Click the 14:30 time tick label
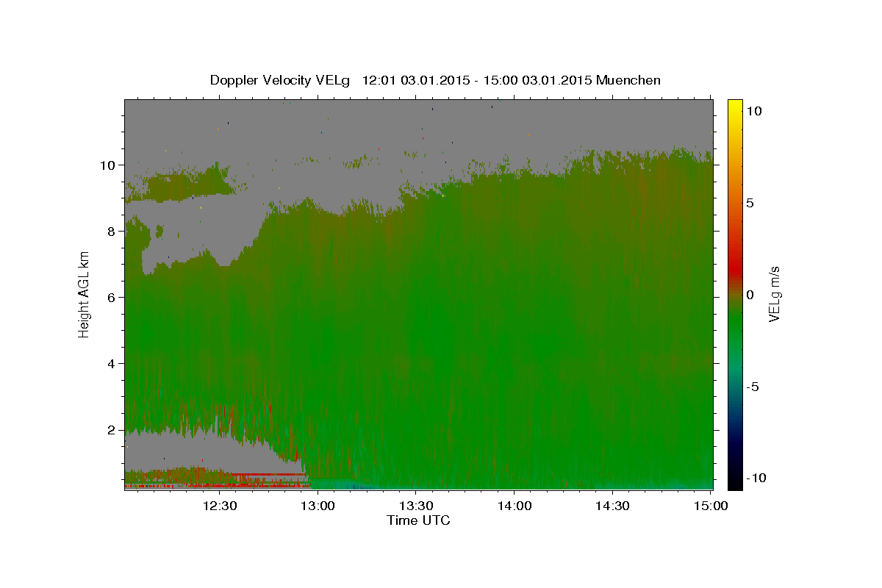 (612, 506)
